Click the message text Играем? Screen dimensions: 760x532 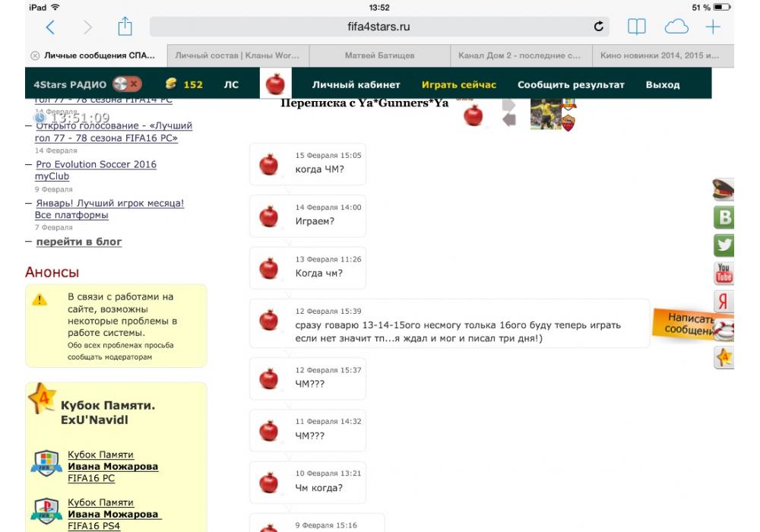[315, 221]
